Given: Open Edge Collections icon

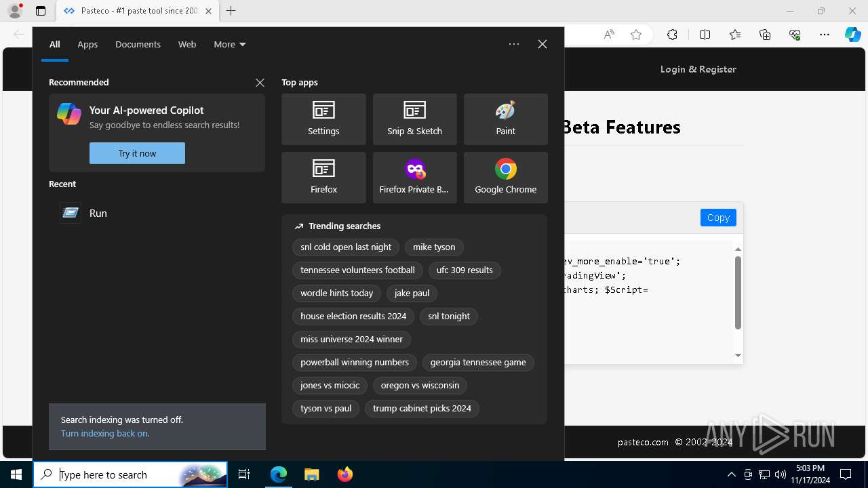Looking at the screenshot, I should click(765, 35).
